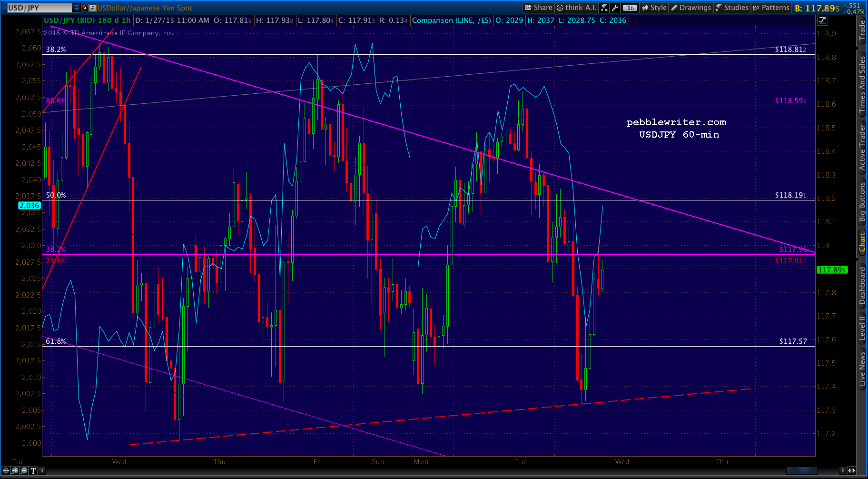Image resolution: width=868 pixels, height=479 pixels.
Task: Open the Level II side tab
Action: (x=862, y=328)
